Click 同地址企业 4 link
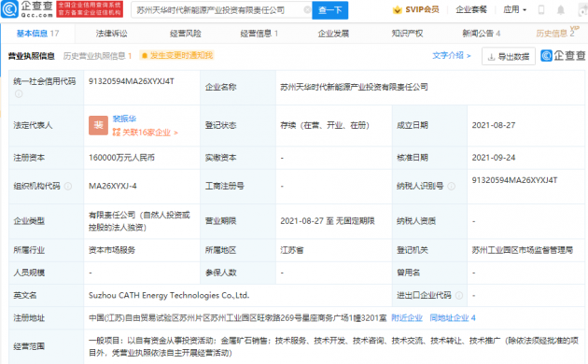This screenshot has height=364, width=588. 453,318
